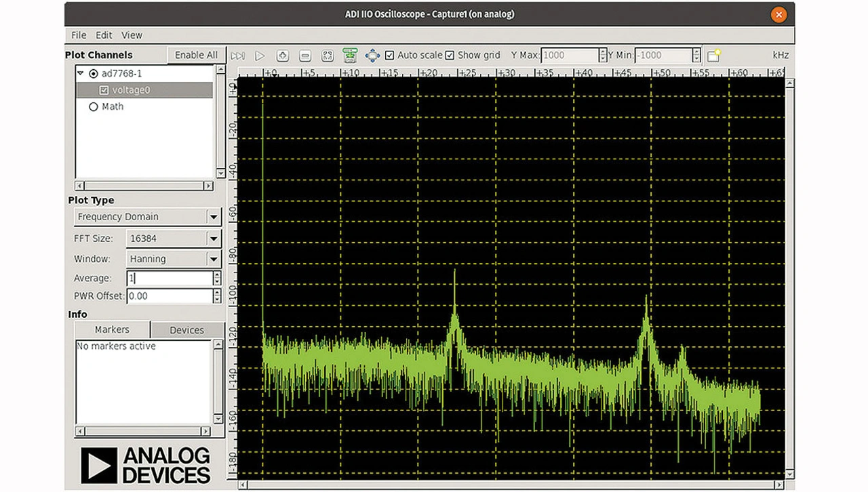The height and width of the screenshot is (492, 868).
Task: Click the green save plot icon
Action: (350, 56)
